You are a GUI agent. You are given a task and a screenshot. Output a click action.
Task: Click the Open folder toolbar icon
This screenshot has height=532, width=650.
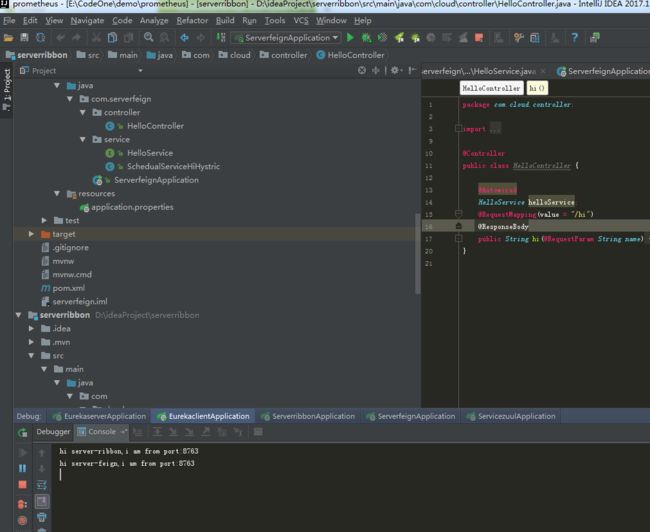point(8,38)
